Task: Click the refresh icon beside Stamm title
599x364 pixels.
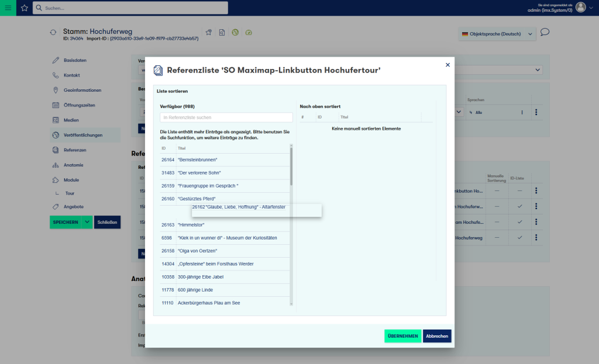Action: [53, 33]
